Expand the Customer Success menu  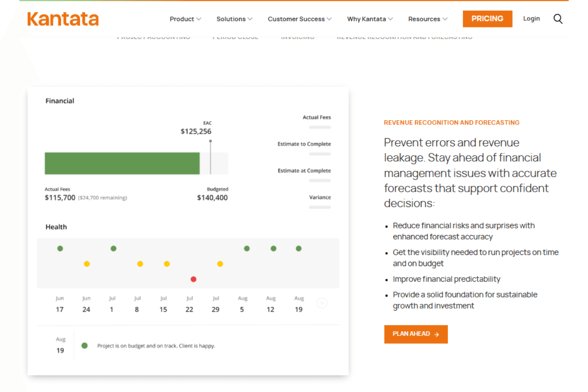300,19
